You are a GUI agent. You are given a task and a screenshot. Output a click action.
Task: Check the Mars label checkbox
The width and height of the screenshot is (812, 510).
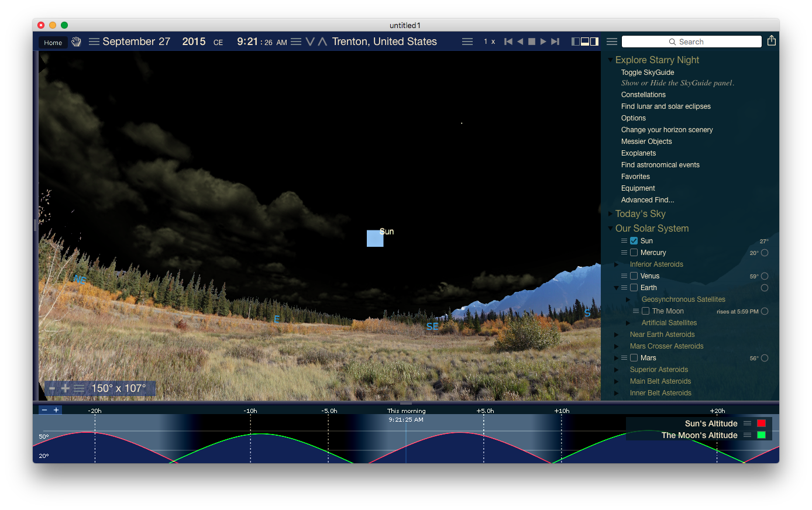pyautogui.click(x=634, y=358)
